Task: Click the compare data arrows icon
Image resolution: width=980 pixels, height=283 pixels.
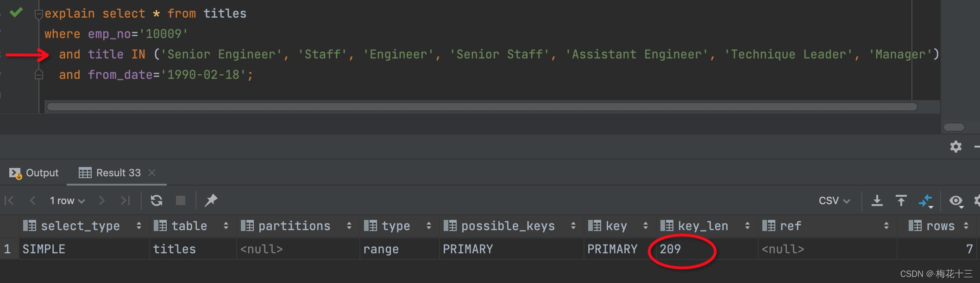Action: tap(925, 200)
